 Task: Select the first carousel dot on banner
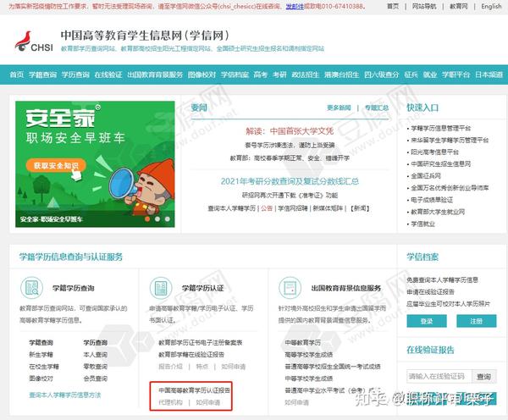[x=147, y=219]
